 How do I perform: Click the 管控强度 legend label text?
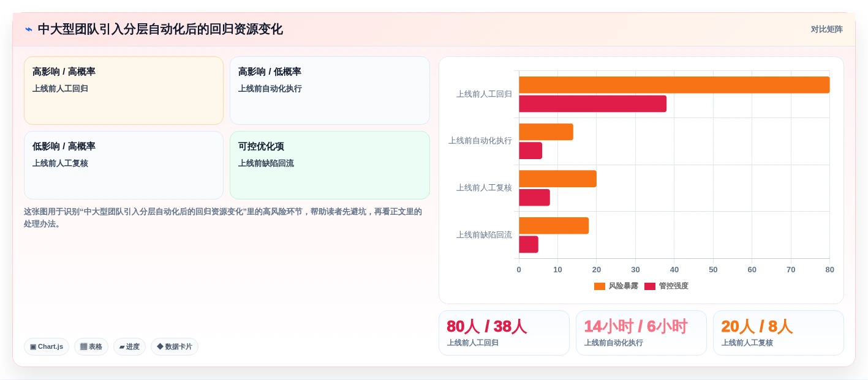(673, 286)
